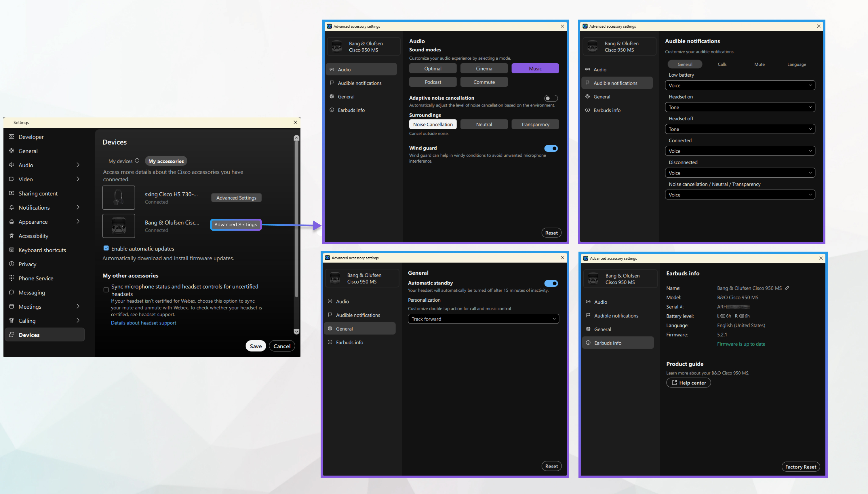The height and width of the screenshot is (494, 868).
Task: Click Factory Reset in Earbuds info
Action: [800, 467]
